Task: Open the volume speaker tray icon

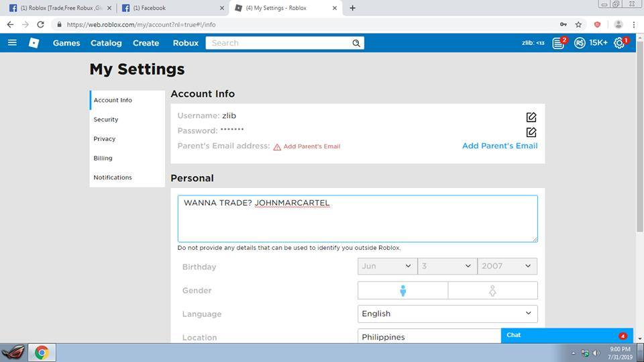Action: pyautogui.click(x=596, y=353)
